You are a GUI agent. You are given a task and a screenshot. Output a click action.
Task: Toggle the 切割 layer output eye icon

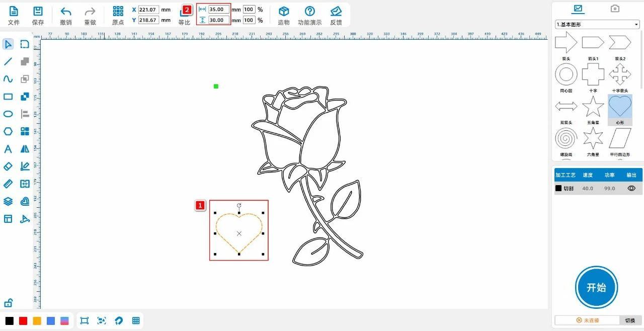631,188
